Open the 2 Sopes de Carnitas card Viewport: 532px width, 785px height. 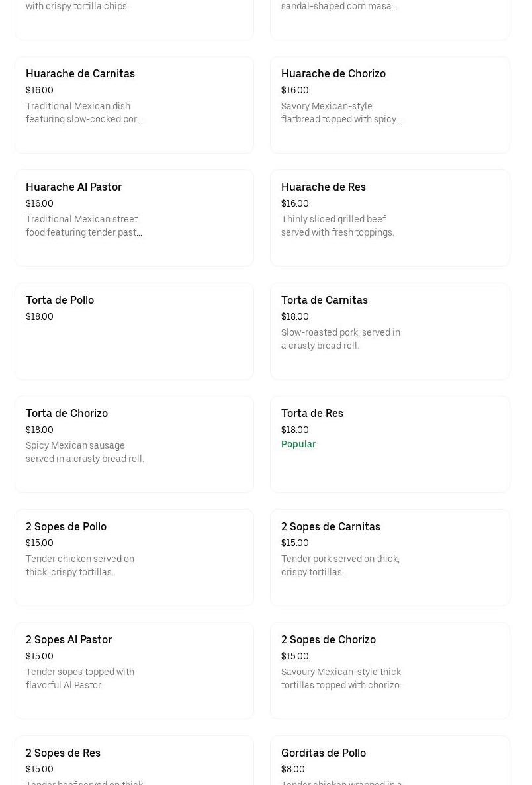click(390, 557)
